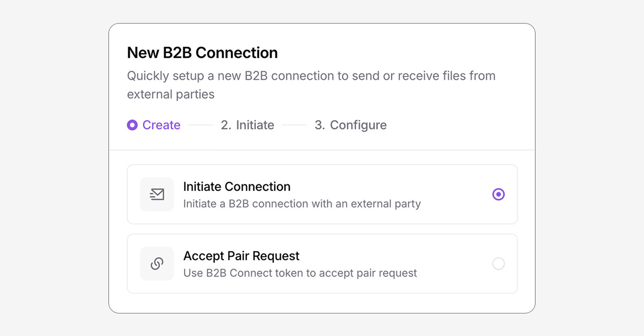Switch to the Configure step
The image size is (644, 336).
click(x=350, y=125)
